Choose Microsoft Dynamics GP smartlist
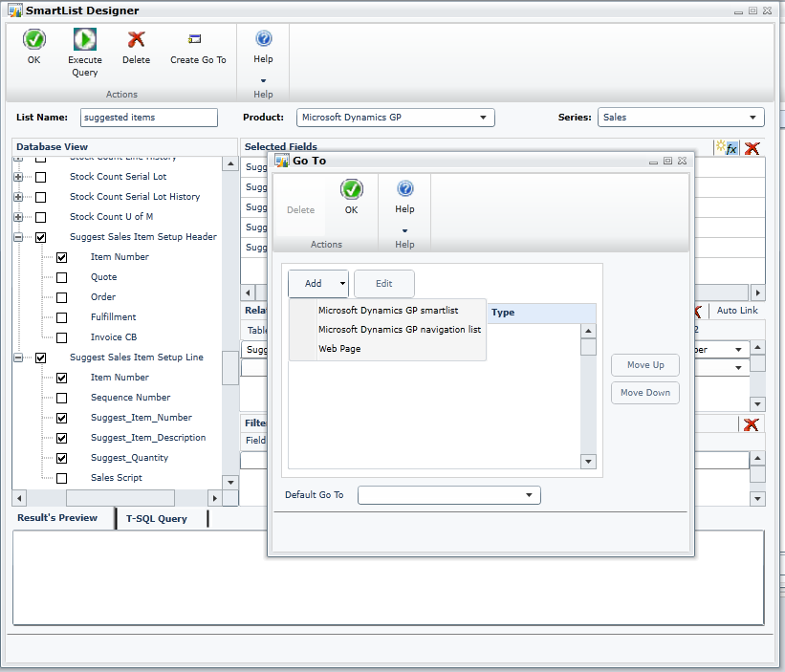Image resolution: width=785 pixels, height=672 pixels. pos(388,311)
